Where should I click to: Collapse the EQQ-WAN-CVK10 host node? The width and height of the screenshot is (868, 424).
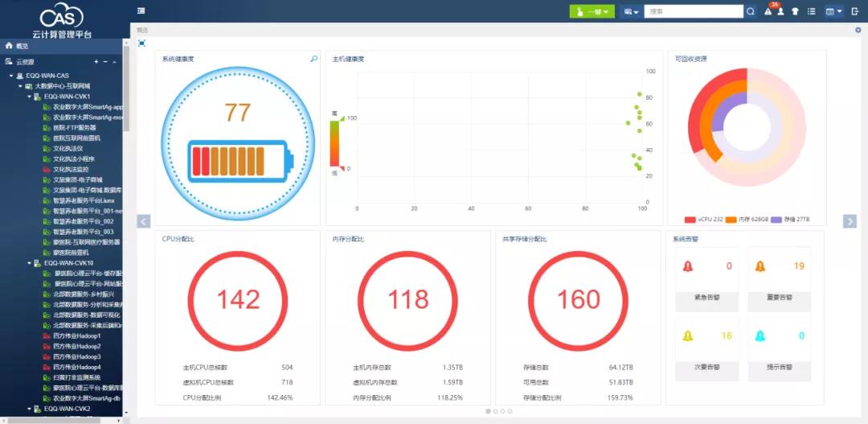point(30,263)
